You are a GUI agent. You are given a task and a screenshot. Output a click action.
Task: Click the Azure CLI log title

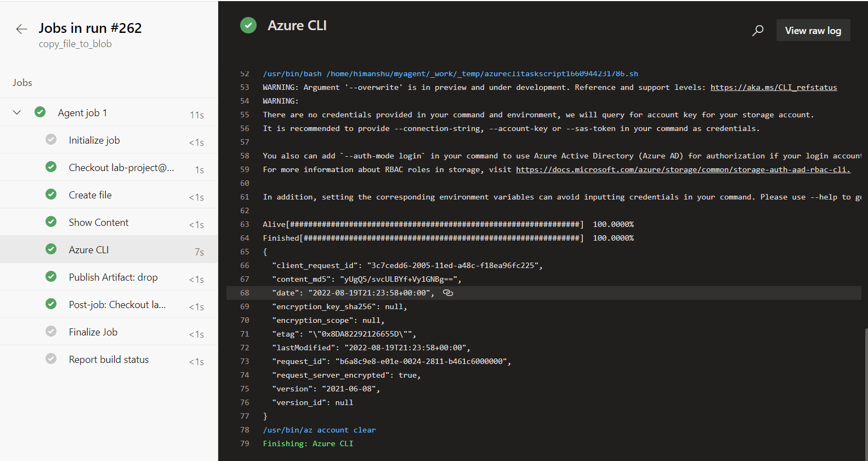click(x=297, y=26)
